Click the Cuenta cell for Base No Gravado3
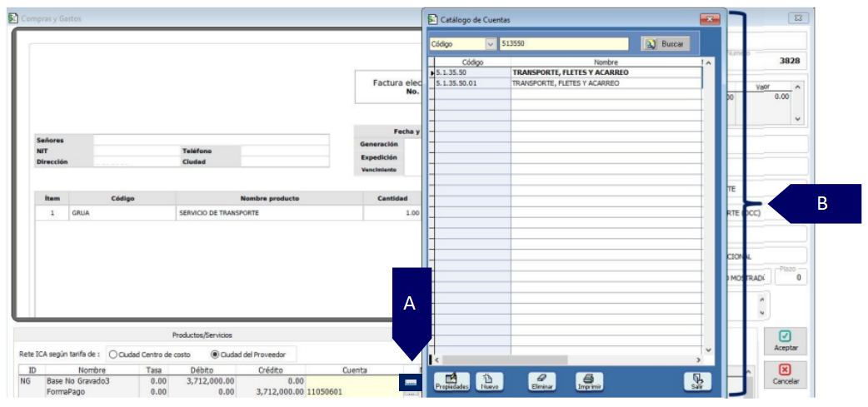 [354, 381]
